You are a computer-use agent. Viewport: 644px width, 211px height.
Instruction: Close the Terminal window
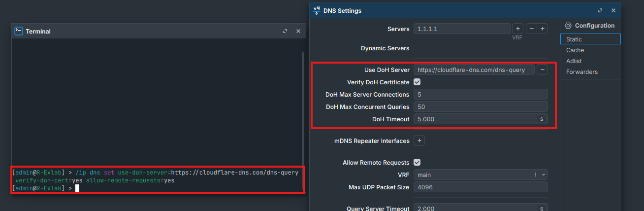tap(298, 31)
